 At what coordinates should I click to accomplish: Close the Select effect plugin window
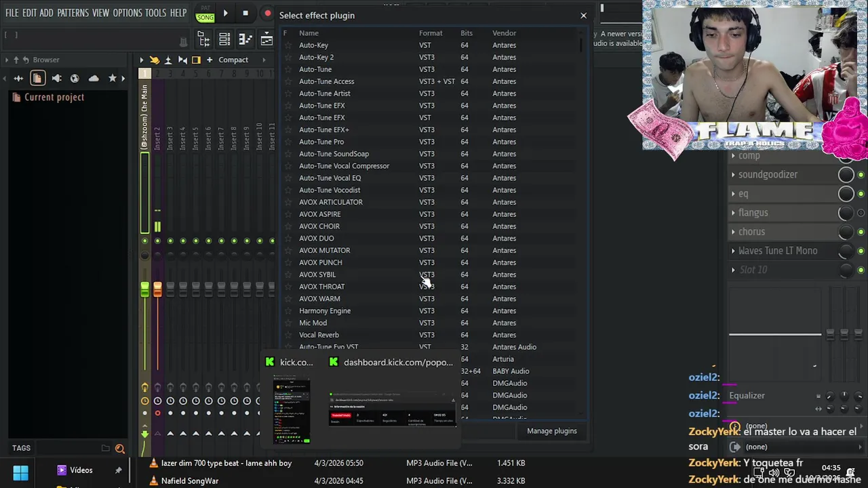pyautogui.click(x=583, y=15)
